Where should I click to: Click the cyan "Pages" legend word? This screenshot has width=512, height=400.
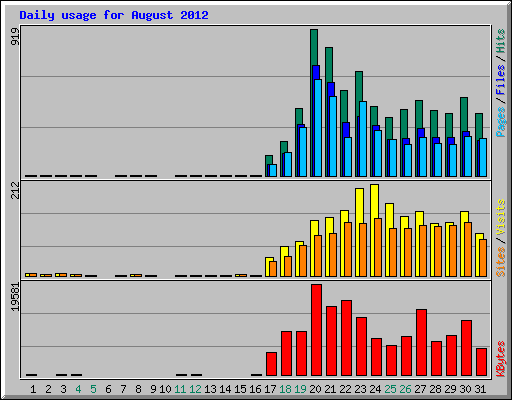500,122
